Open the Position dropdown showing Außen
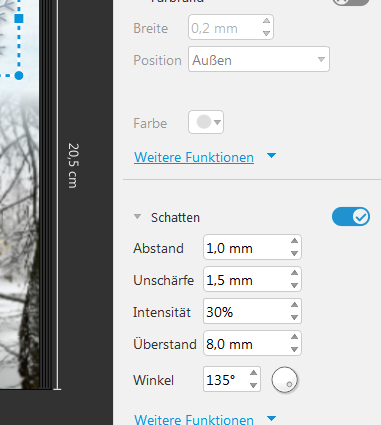This screenshot has height=425, width=381. pyautogui.click(x=259, y=59)
